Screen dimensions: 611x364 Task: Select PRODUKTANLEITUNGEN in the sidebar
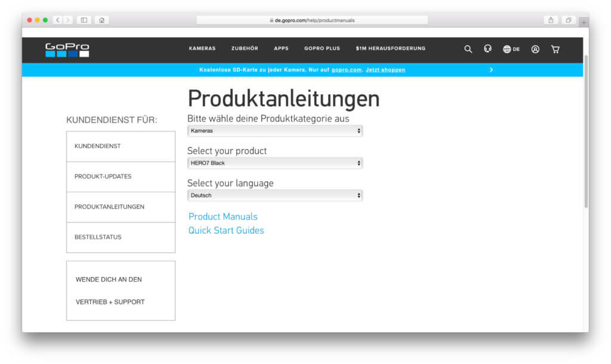tap(121, 207)
